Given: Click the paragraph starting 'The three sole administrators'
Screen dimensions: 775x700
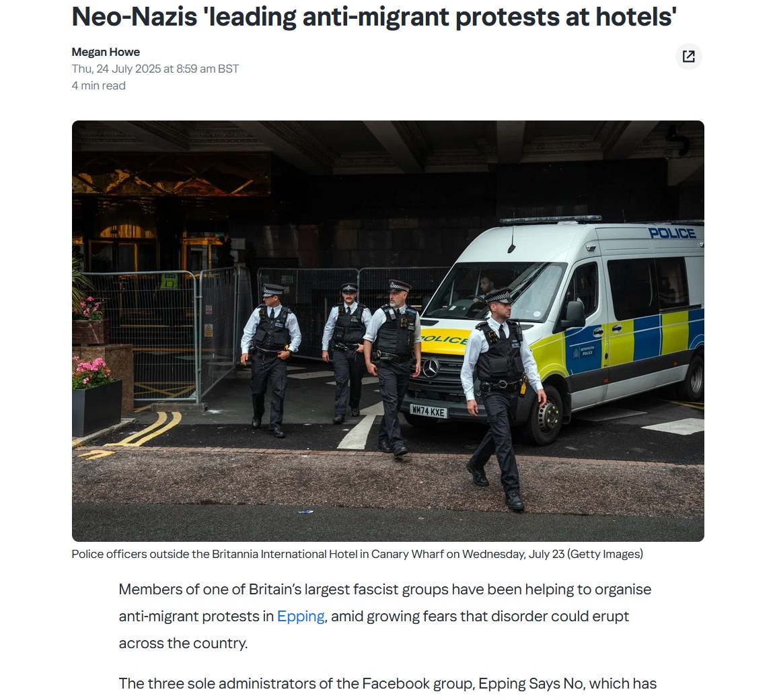Looking at the screenshot, I should click(387, 684).
